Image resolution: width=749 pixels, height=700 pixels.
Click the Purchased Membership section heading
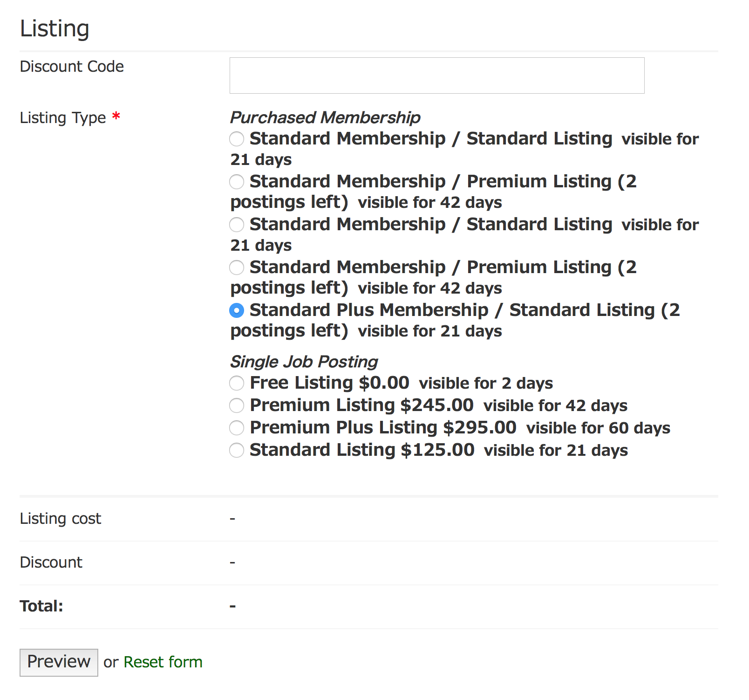coord(325,117)
